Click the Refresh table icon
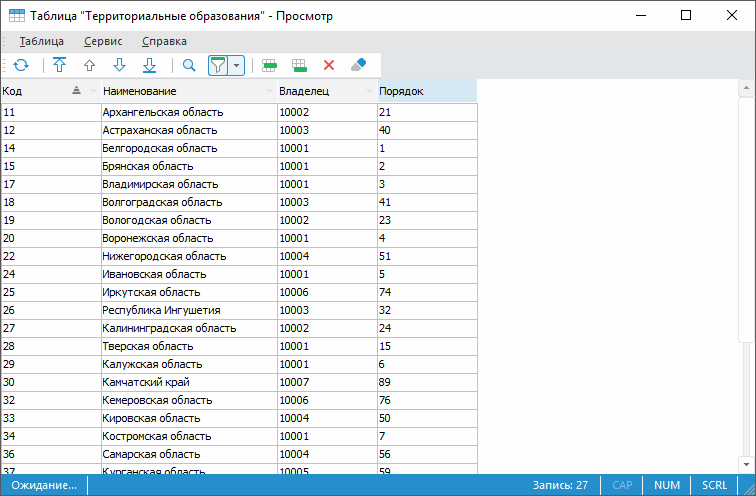Viewport: 756px width, 496px height. 21,65
